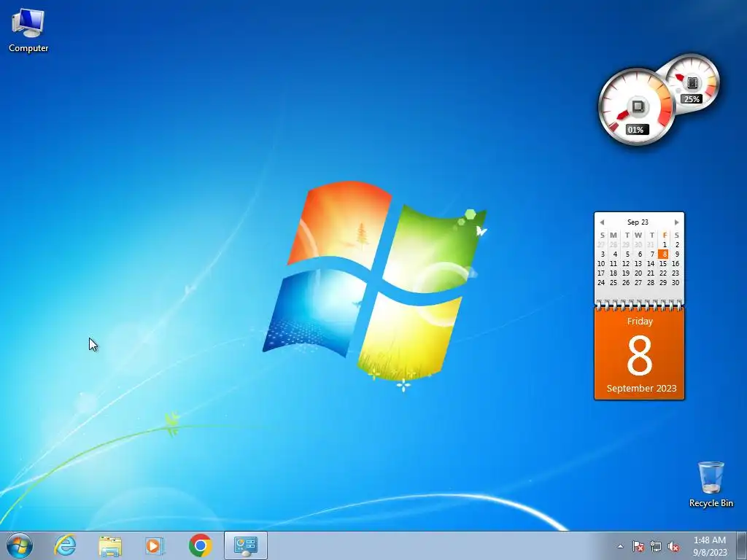747x560 pixels.
Task: Select date 12 in calendar gadget
Action: pos(626,263)
